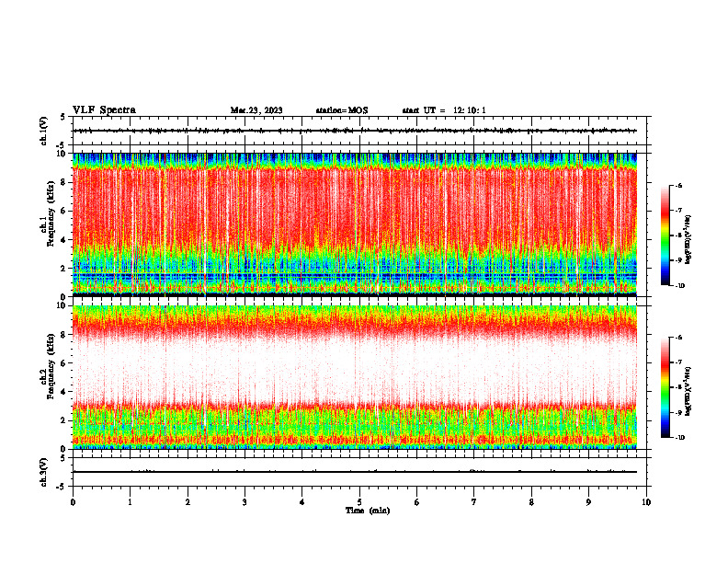Click the ch.1 "Frequency (kHz)" axis label
Image resolution: width=728 pixels, height=563 pixels.
[51, 213]
